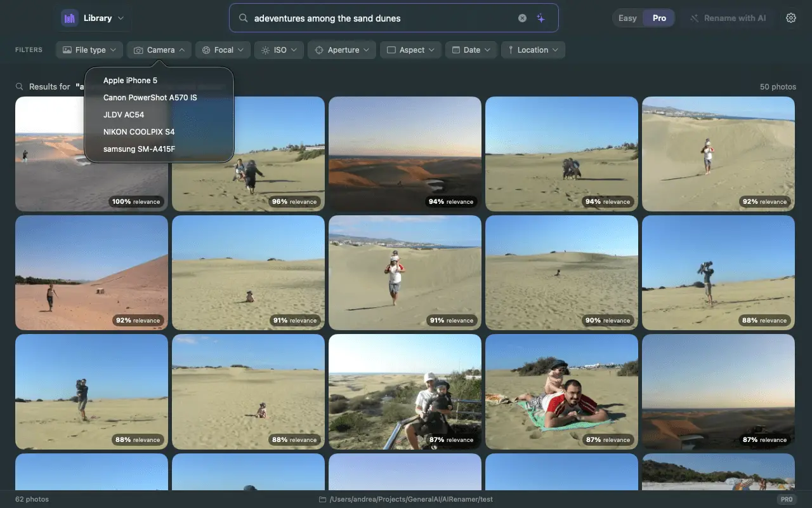Click the '50 photos' results count
The width and height of the screenshot is (812, 508).
click(778, 87)
